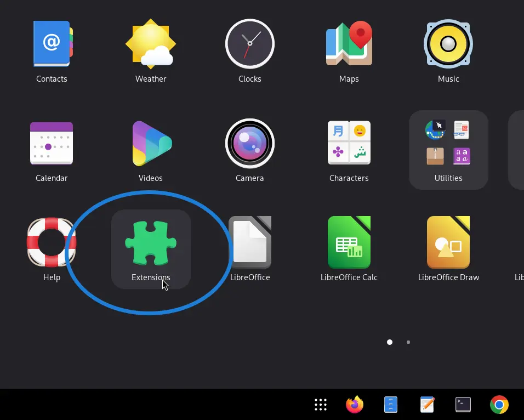Viewport: 524px width, 420px height.
Task: Open the Calendar application
Action: [52, 143]
